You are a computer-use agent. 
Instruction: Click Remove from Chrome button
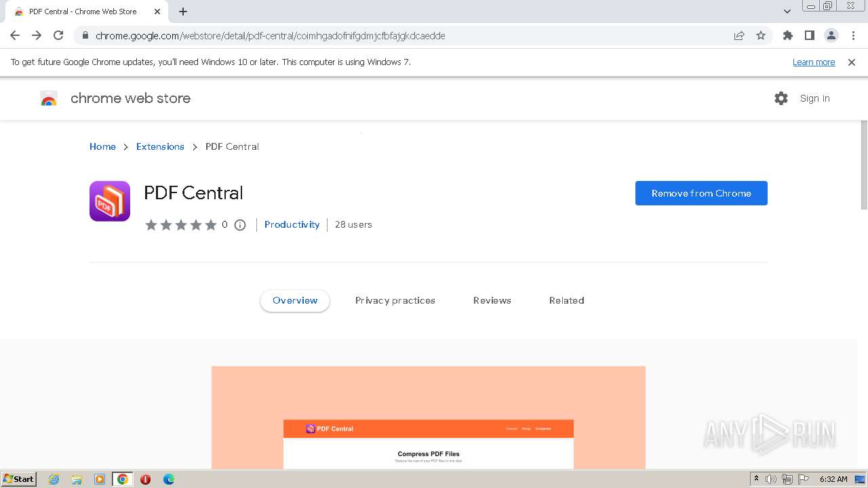click(x=701, y=193)
